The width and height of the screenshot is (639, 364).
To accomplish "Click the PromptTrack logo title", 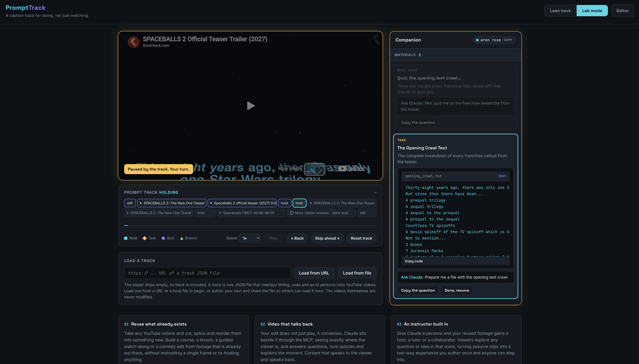I will click(x=25, y=8).
